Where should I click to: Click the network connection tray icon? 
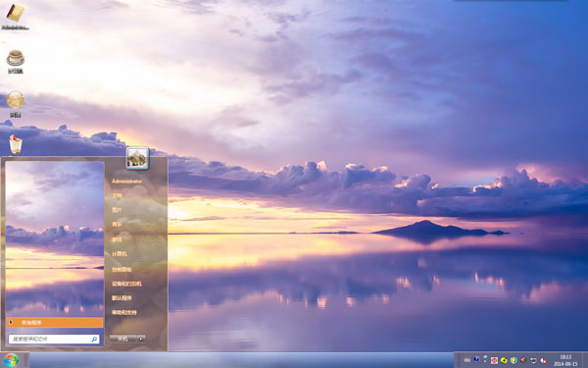pos(533,360)
